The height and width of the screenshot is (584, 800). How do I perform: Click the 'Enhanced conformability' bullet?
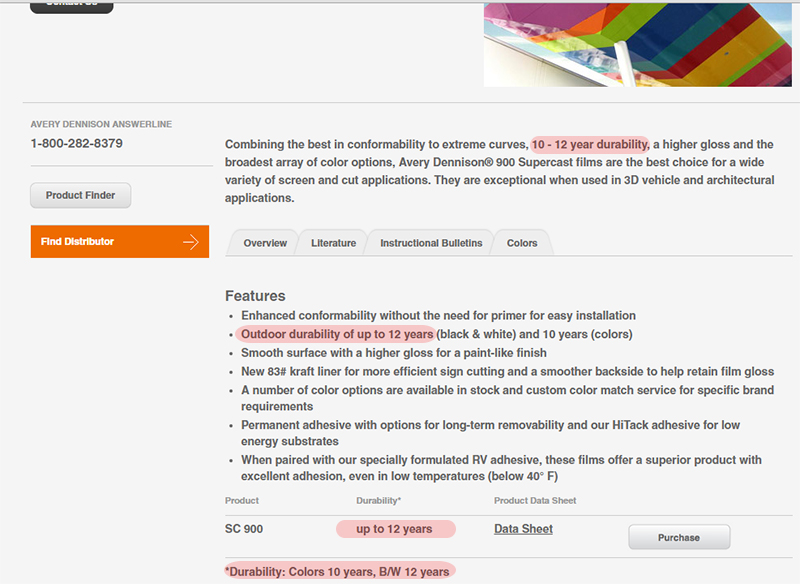[x=438, y=316]
